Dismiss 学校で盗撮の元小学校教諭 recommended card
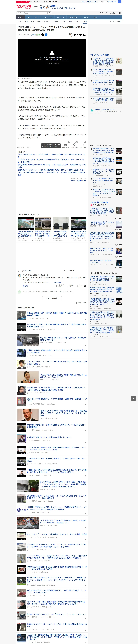138x644 pixels. [50, 240]
